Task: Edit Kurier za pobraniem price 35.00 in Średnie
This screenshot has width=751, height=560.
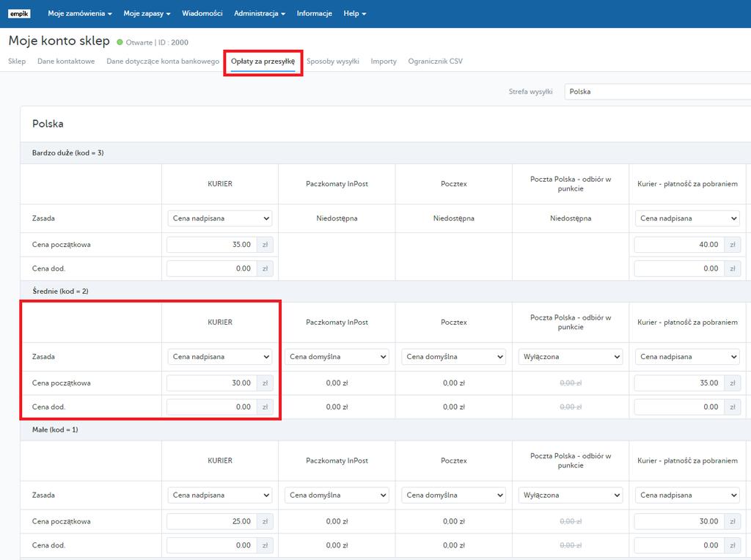Action: tap(679, 383)
